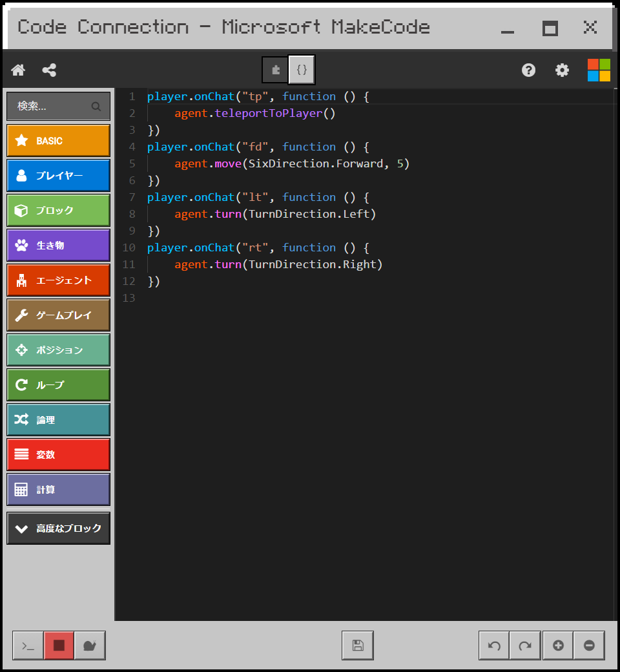This screenshot has width=620, height=672.
Task: Click the Microsoft logo
Action: pyautogui.click(x=598, y=70)
